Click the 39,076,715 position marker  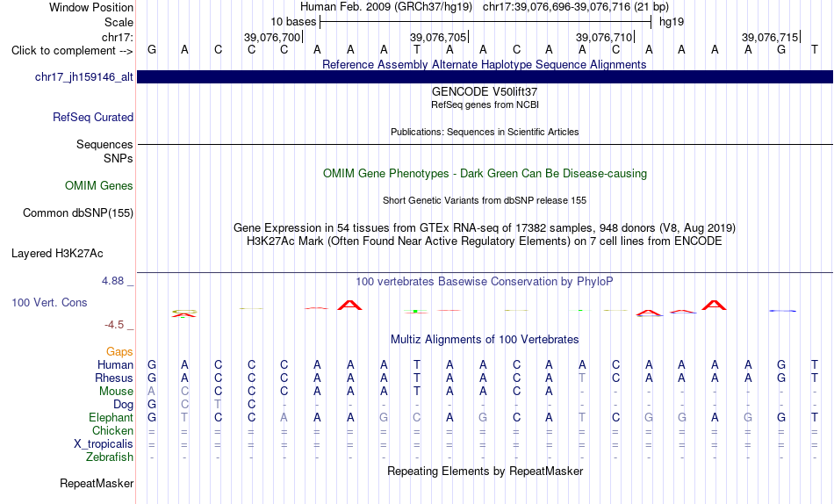pyautogui.click(x=770, y=37)
